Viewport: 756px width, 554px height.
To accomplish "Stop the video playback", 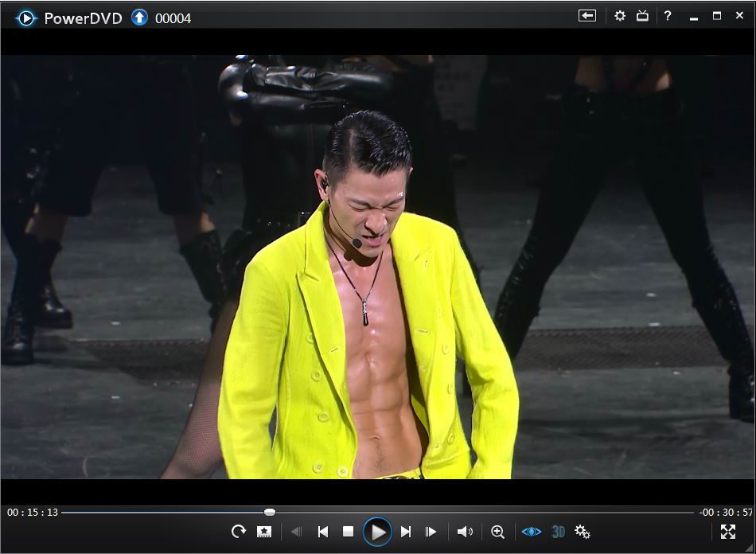I will pyautogui.click(x=348, y=532).
